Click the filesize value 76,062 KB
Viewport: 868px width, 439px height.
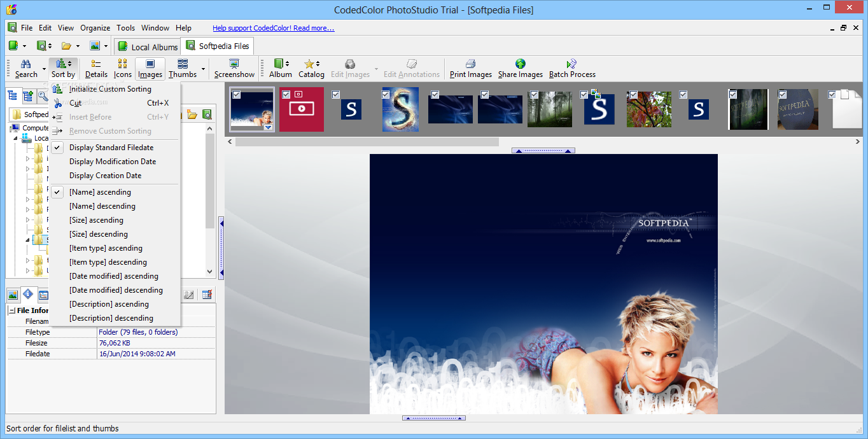[x=115, y=343]
